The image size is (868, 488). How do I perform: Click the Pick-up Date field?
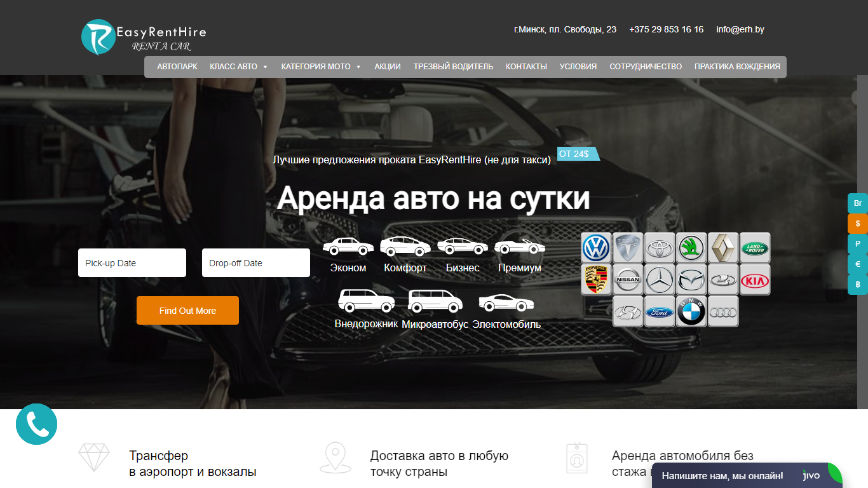132,263
